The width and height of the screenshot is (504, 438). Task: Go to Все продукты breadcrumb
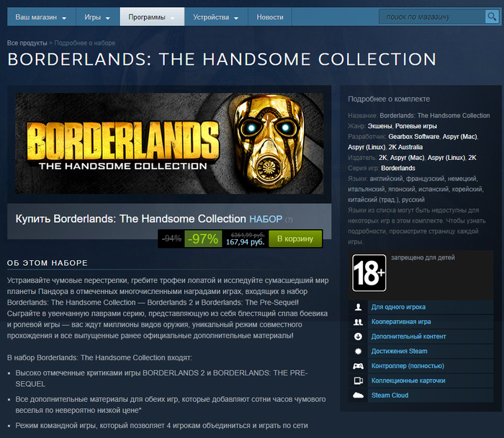pos(27,43)
